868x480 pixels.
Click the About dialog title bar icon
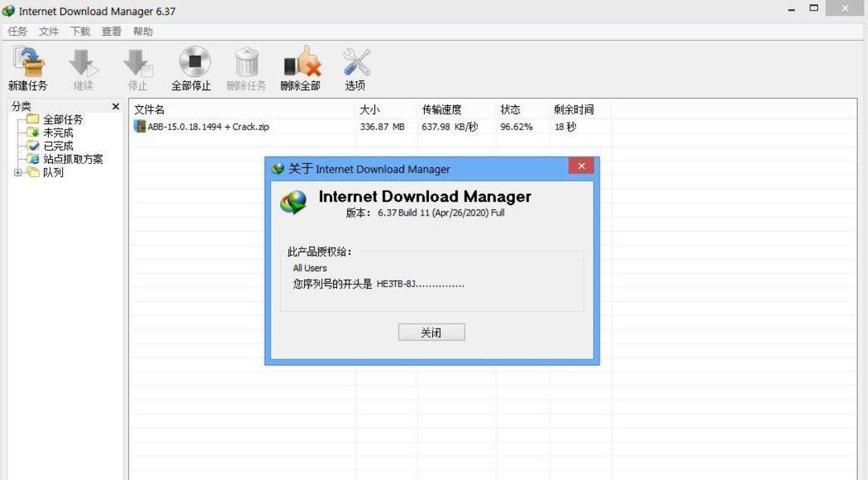[278, 169]
